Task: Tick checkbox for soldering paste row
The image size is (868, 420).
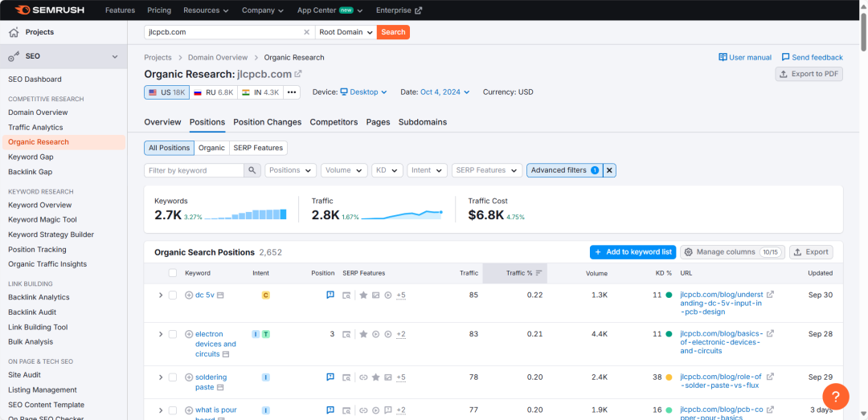Action: [x=173, y=377]
